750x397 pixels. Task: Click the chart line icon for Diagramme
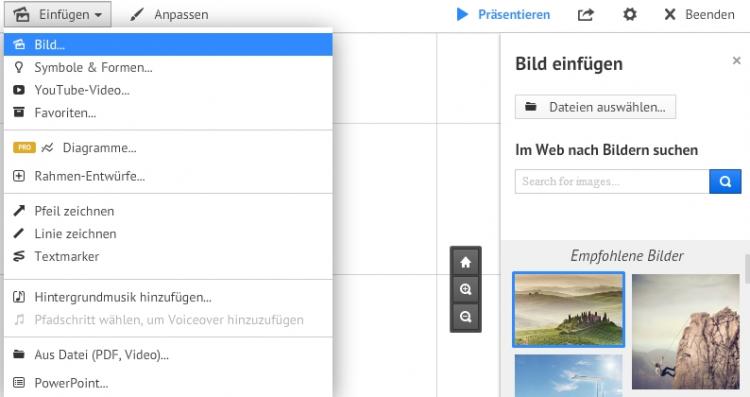(47, 148)
